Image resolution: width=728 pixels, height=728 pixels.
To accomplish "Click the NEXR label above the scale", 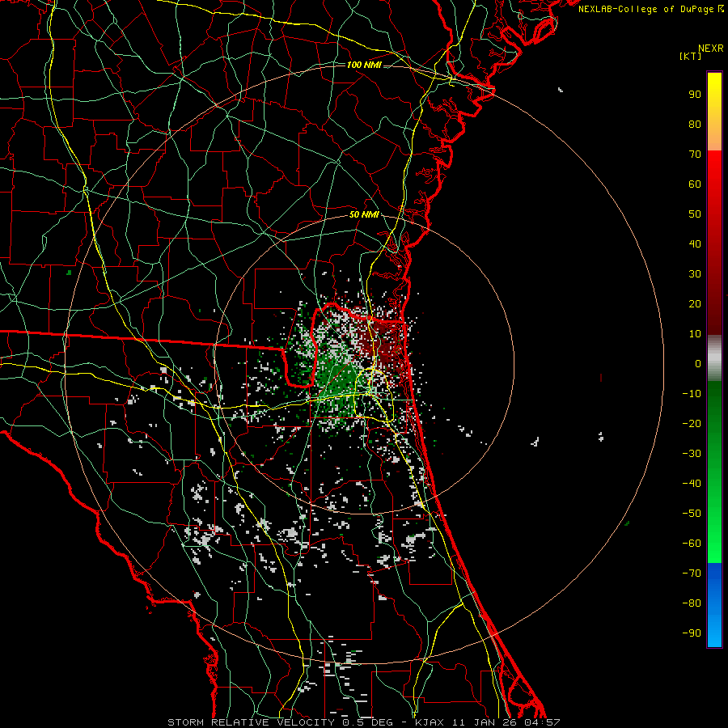I will 711,49.
